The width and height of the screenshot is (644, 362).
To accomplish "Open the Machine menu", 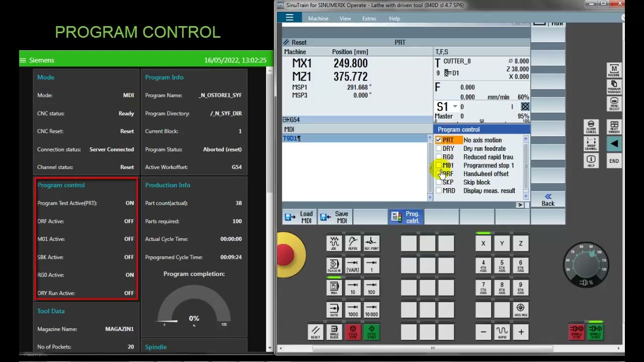I will [318, 19].
